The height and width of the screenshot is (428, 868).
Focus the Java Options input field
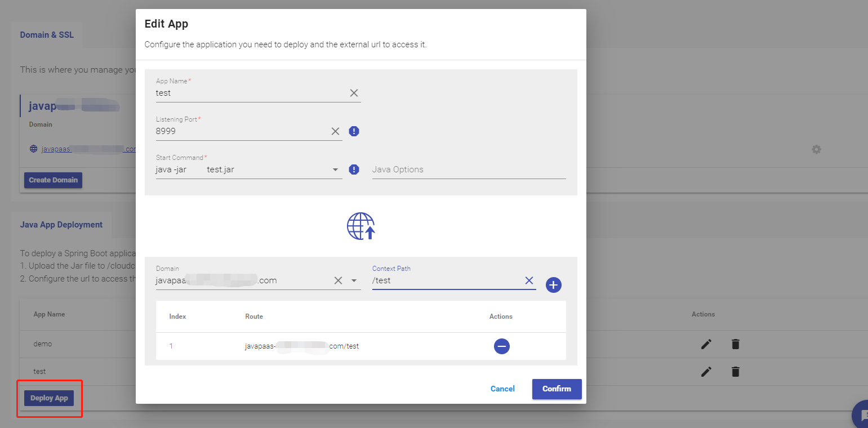click(469, 169)
